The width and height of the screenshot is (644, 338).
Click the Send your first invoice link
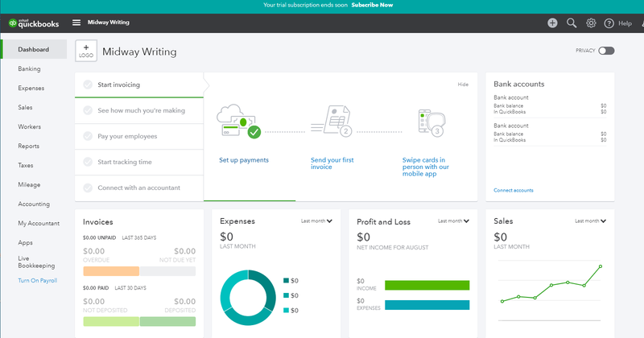[x=332, y=163]
